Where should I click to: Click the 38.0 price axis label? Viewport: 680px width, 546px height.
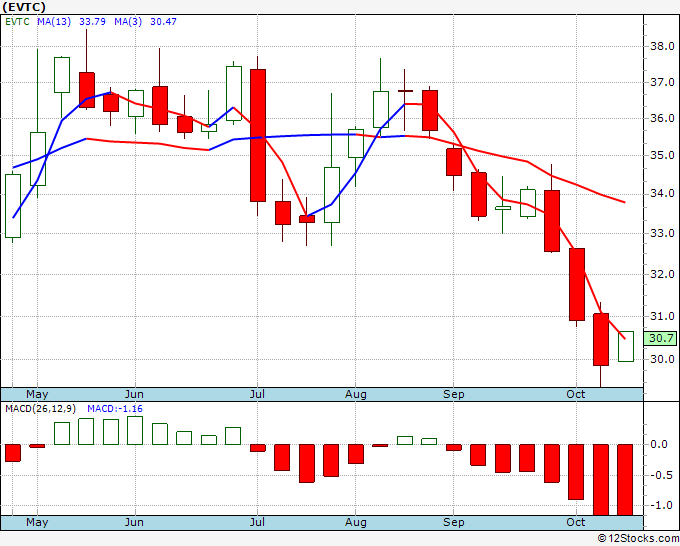(662, 46)
